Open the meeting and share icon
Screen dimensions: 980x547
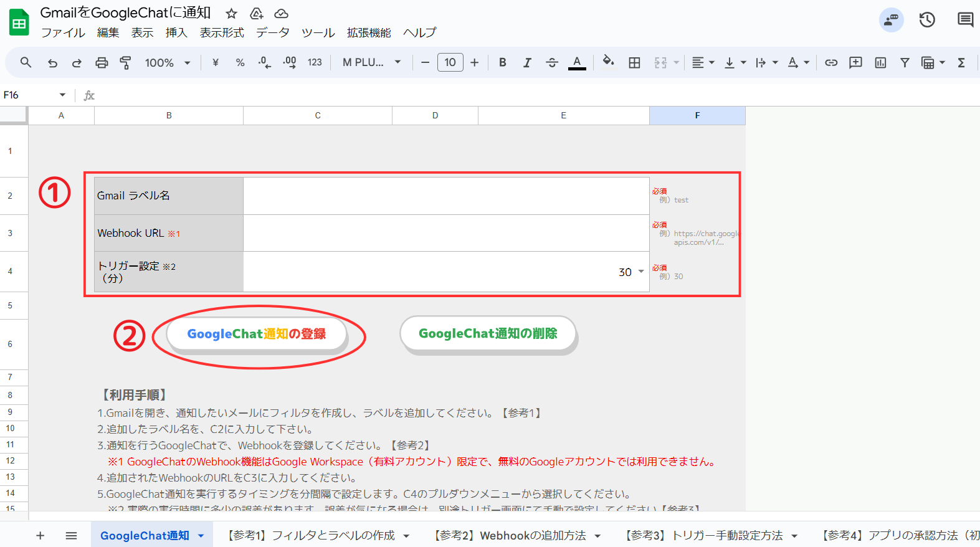click(x=891, y=20)
